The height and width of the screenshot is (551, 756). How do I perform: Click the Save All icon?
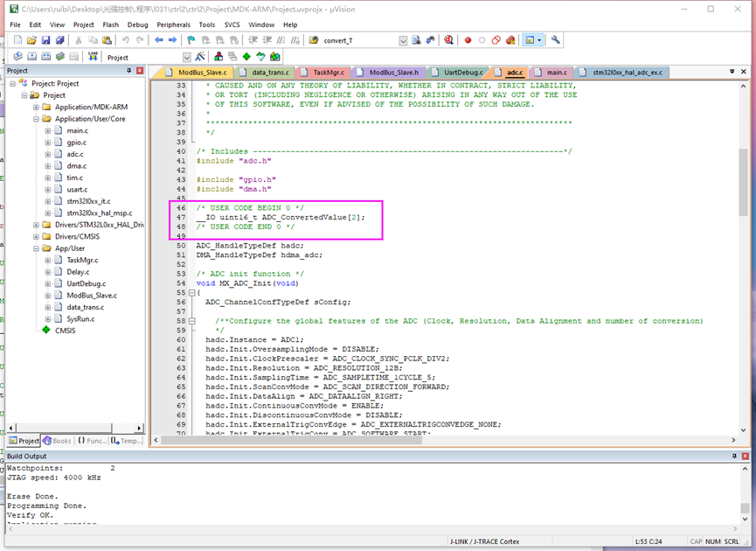point(59,40)
